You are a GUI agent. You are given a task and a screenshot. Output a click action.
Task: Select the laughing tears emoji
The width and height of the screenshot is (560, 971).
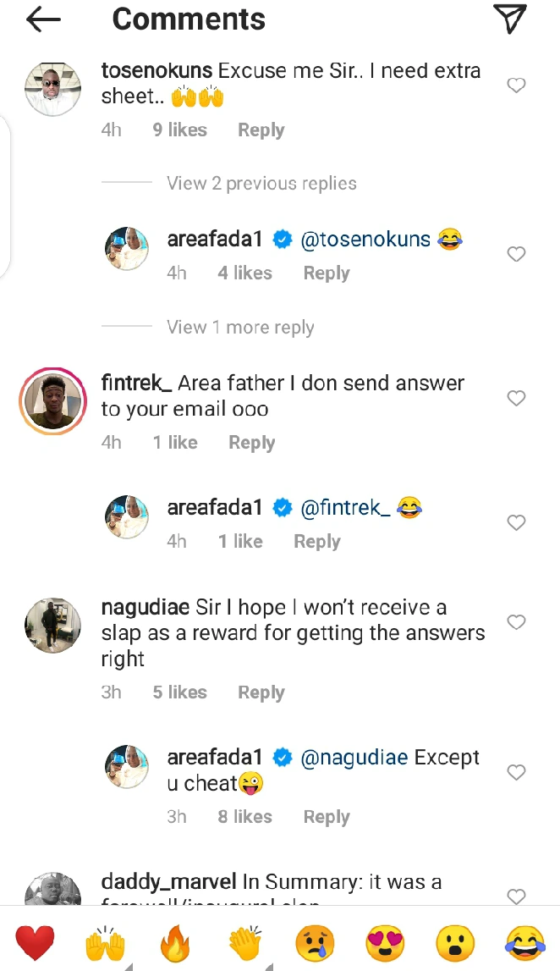point(524,943)
